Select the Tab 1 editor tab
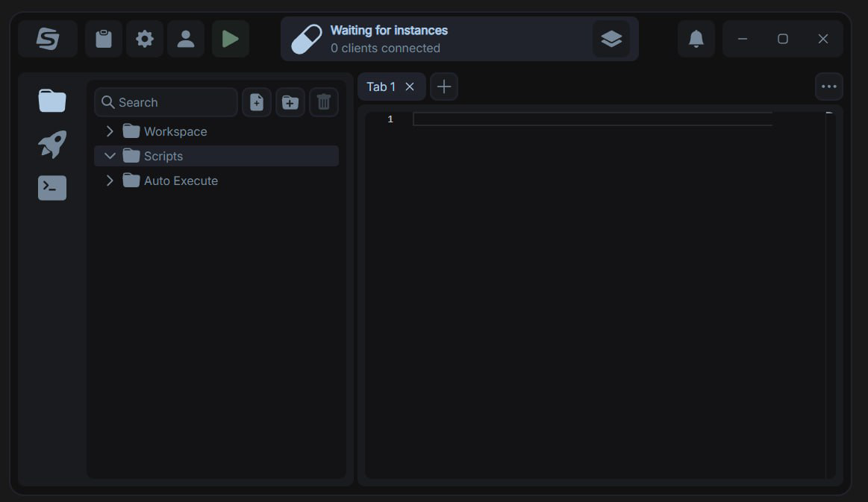The width and height of the screenshot is (868, 502). pyautogui.click(x=381, y=87)
